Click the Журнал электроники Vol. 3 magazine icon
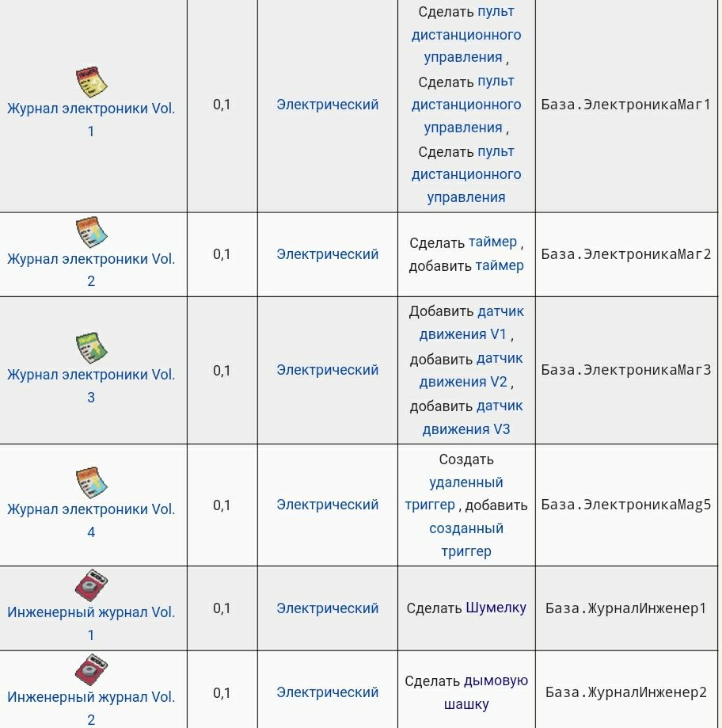This screenshot has width=722, height=728. click(91, 348)
